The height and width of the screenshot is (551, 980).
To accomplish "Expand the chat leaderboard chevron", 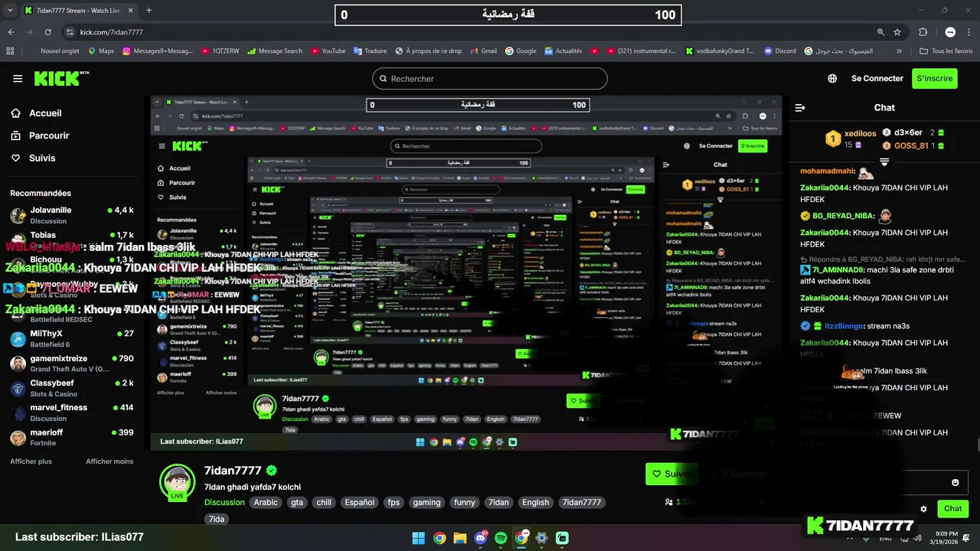I will [x=884, y=162].
